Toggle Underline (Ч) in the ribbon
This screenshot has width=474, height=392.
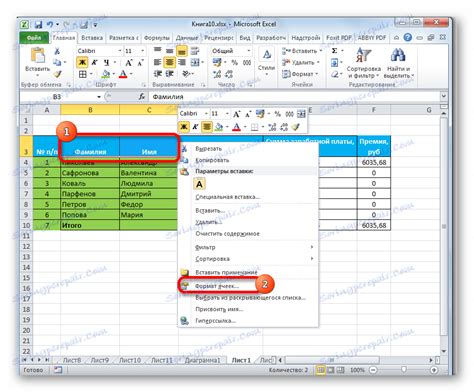(106, 62)
